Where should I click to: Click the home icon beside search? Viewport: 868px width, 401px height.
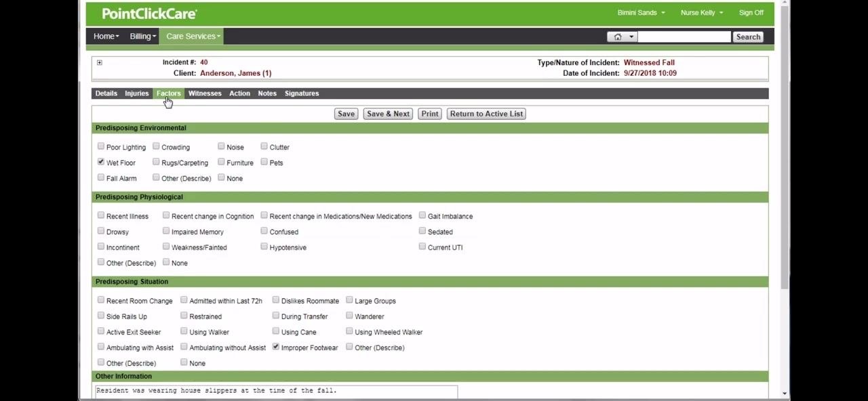click(x=617, y=37)
